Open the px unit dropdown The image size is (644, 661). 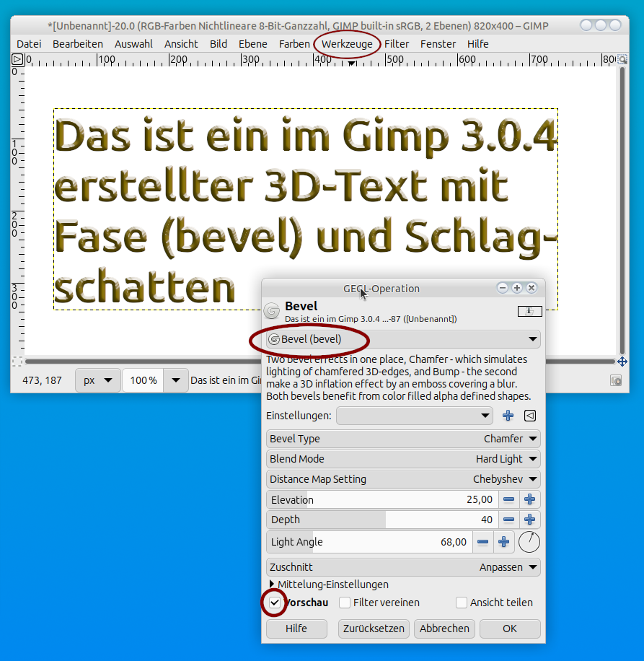click(x=97, y=380)
